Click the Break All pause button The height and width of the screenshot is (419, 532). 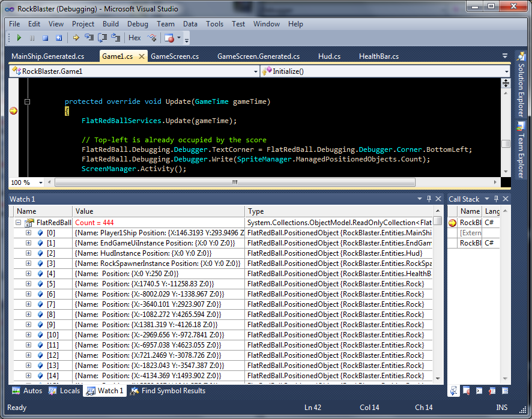[32, 38]
